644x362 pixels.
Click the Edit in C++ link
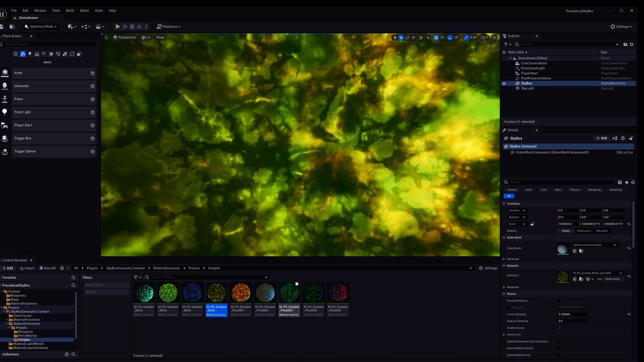point(625,152)
